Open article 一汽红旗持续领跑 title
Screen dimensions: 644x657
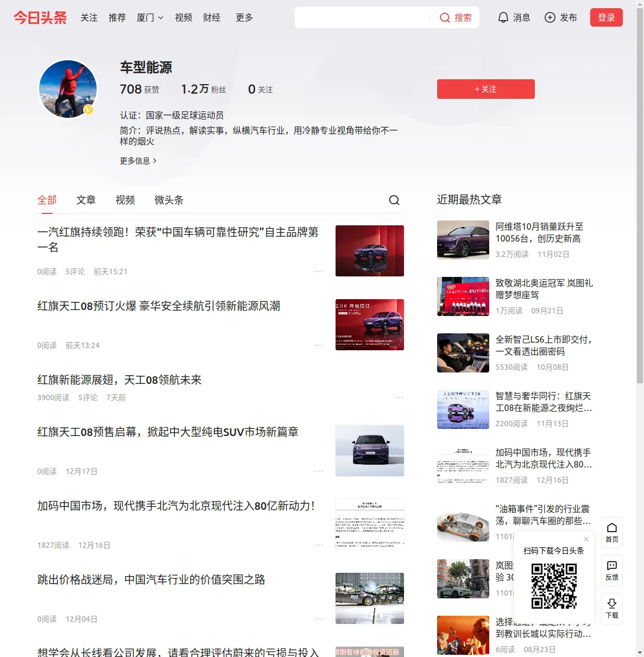178,239
